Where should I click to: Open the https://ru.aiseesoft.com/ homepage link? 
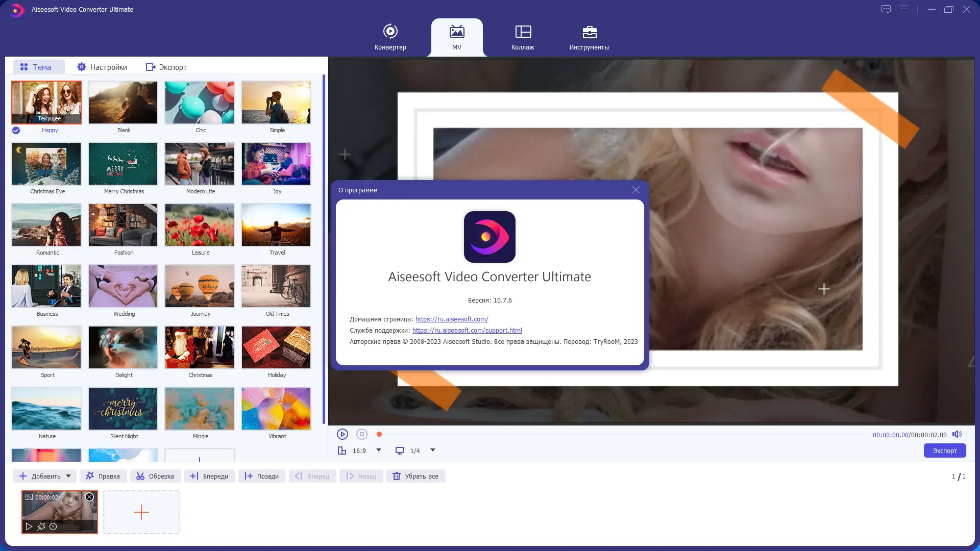[451, 319]
